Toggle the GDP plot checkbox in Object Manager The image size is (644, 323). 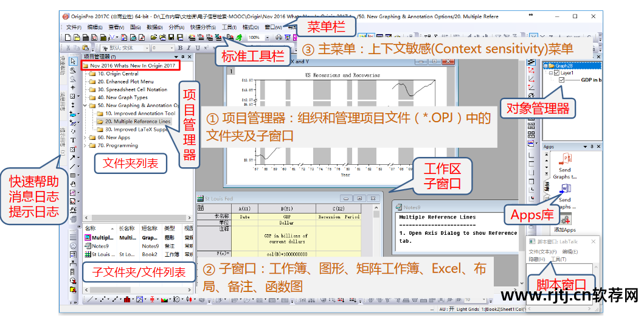coord(561,80)
